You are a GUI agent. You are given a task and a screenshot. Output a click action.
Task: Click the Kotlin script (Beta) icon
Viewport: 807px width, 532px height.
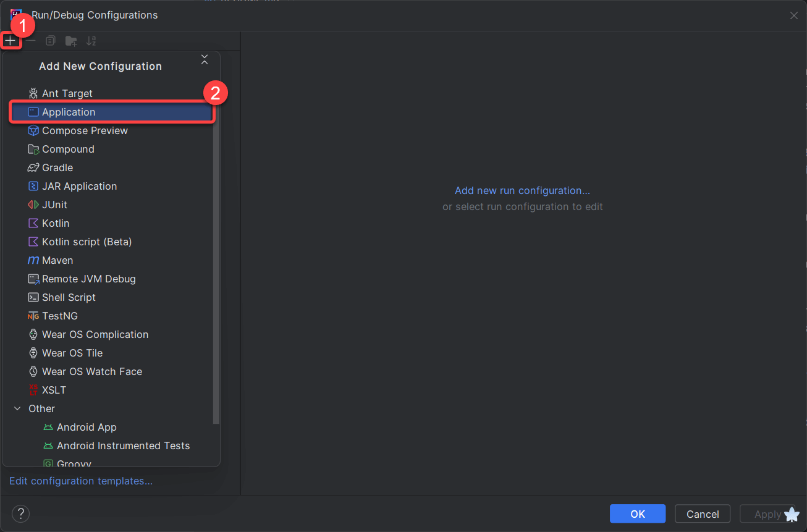click(x=33, y=242)
